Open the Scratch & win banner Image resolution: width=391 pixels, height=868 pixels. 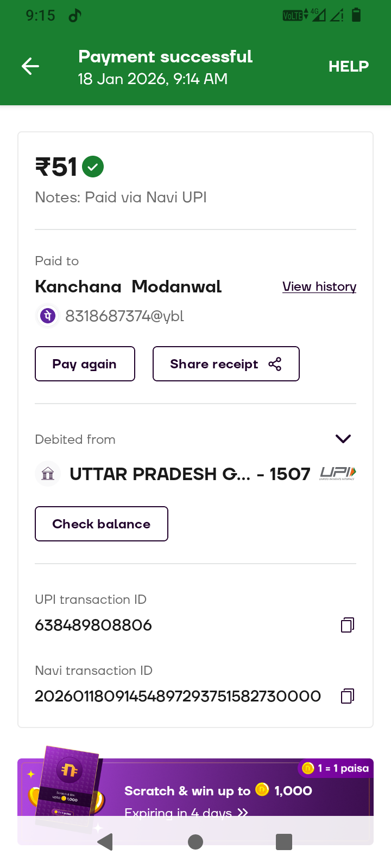pyautogui.click(x=217, y=791)
